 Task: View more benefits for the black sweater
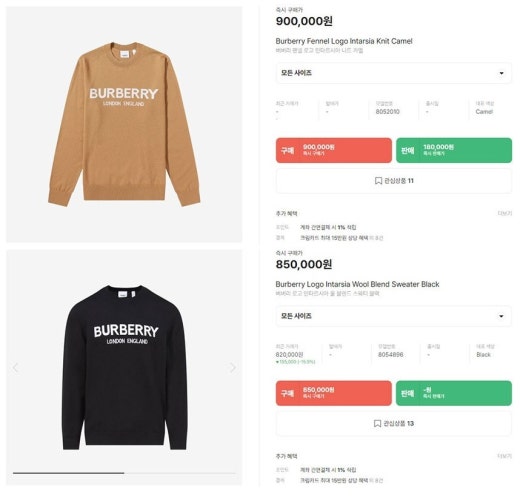(x=505, y=456)
